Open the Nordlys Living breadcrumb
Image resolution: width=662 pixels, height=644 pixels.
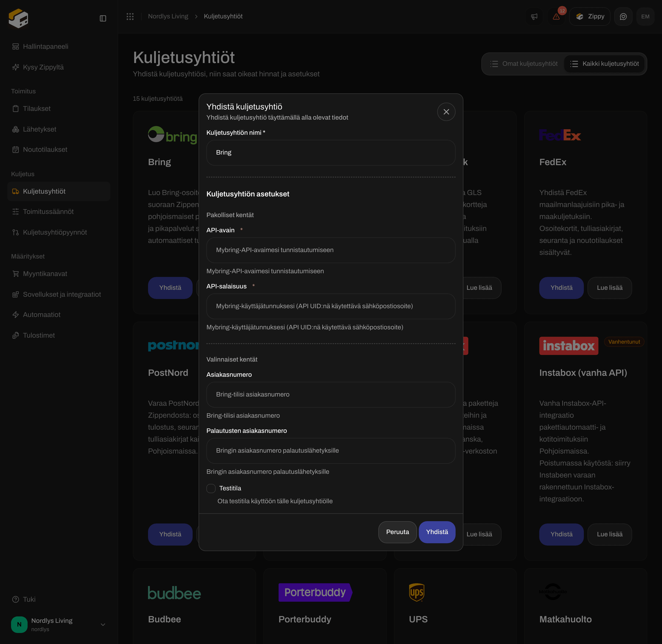coord(168,17)
